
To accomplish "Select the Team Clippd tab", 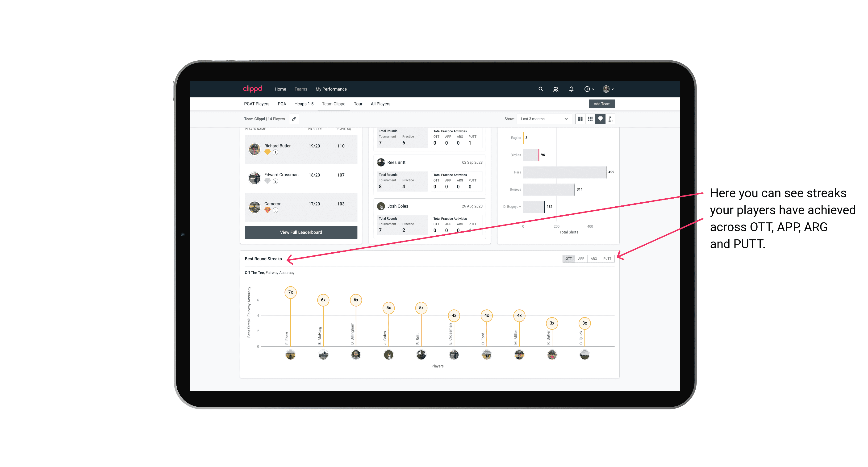I will point(334,104).
